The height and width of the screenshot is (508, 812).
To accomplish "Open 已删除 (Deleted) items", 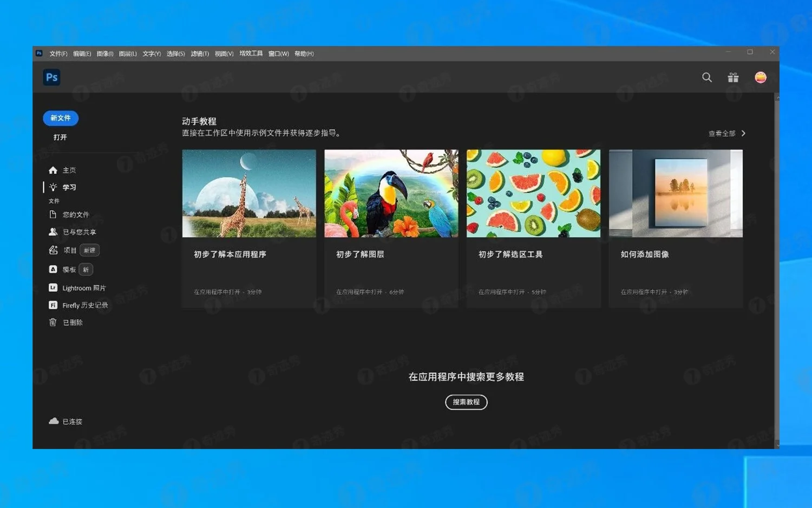I will (72, 322).
